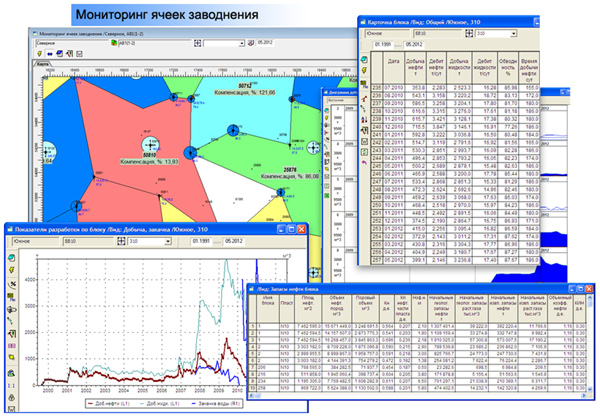Click the map pointer icon in the block card sidebar
Image resolution: width=600 pixels, height=419 pixels.
364,130
